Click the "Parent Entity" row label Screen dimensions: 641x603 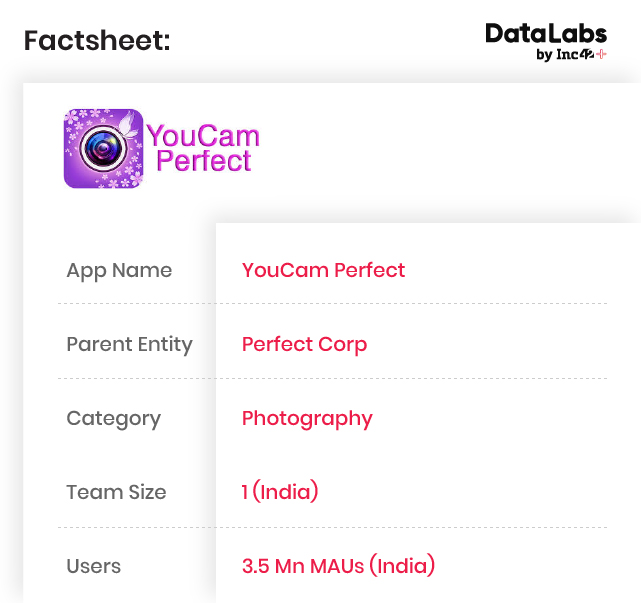click(129, 344)
